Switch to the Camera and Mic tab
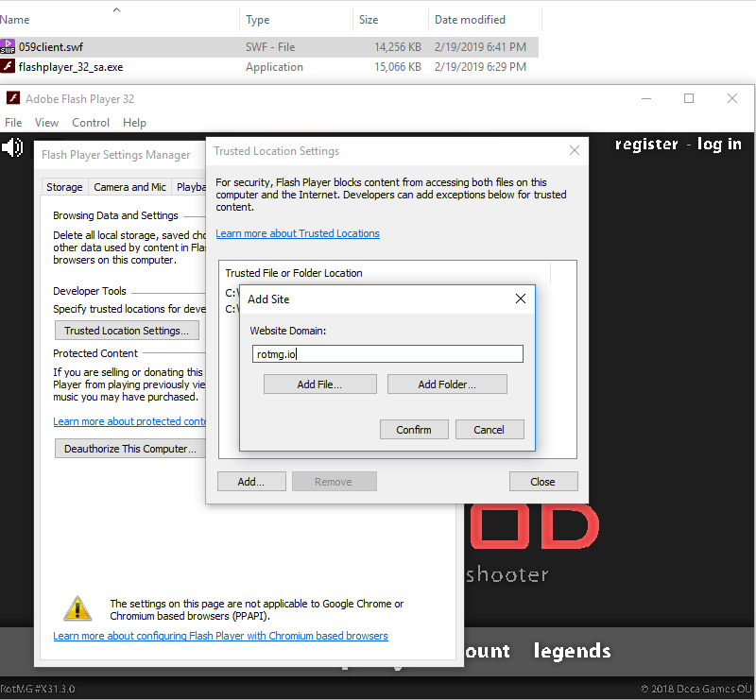 pyautogui.click(x=129, y=187)
